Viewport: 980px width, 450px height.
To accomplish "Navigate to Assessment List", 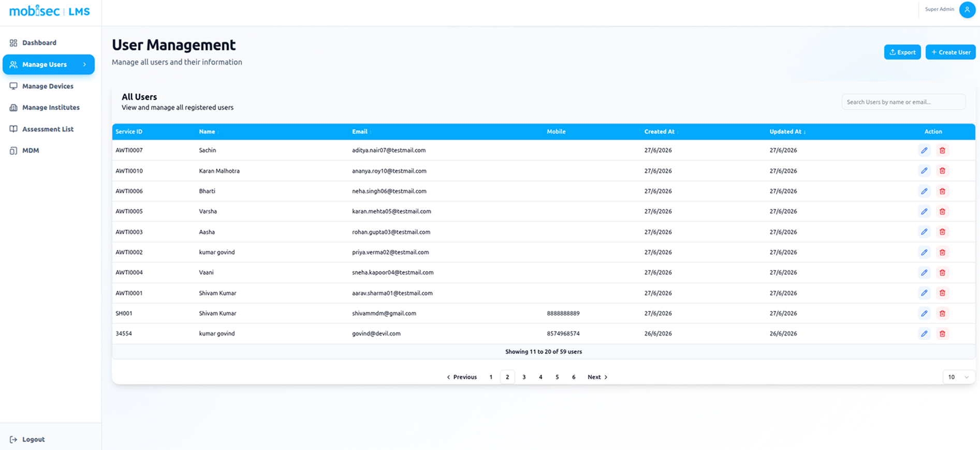I will pyautogui.click(x=49, y=129).
